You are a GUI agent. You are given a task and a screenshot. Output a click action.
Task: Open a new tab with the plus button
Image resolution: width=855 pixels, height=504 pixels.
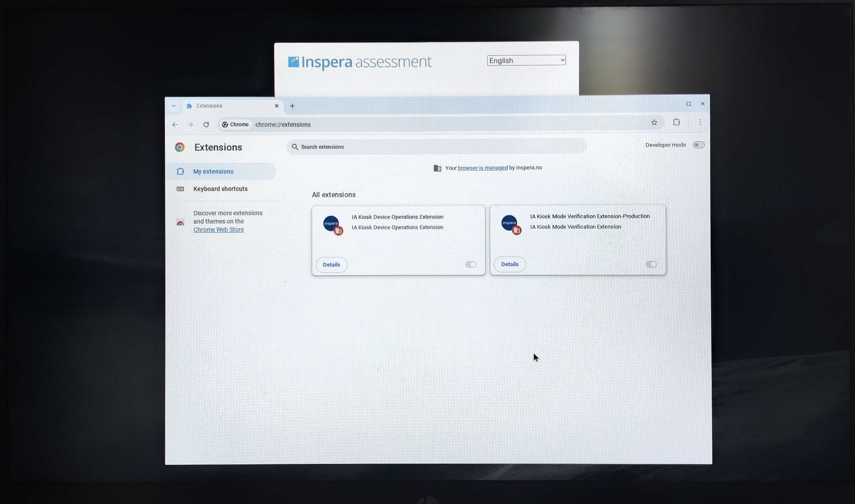tap(292, 106)
